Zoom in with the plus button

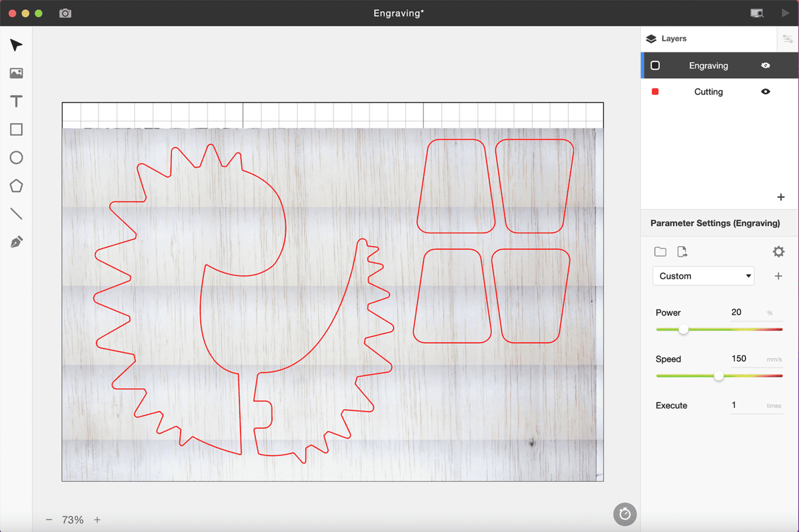point(97,520)
